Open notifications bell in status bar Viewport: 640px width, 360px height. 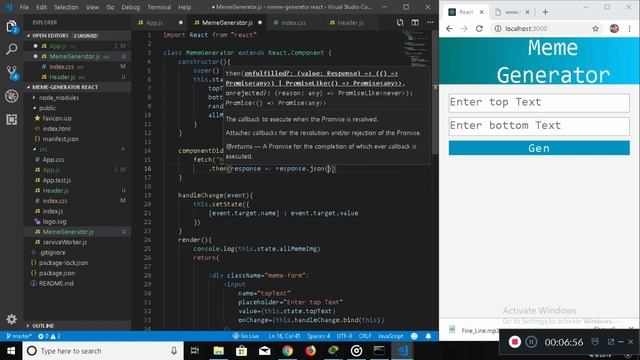pos(428,336)
